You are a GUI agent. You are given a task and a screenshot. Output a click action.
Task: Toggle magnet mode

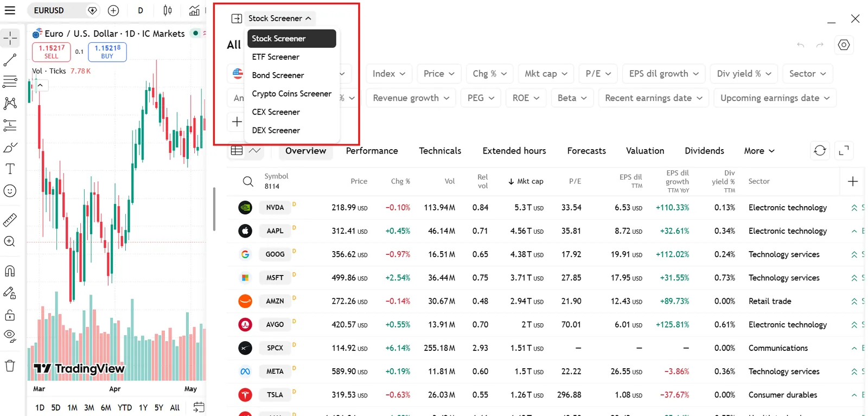pyautogui.click(x=10, y=271)
